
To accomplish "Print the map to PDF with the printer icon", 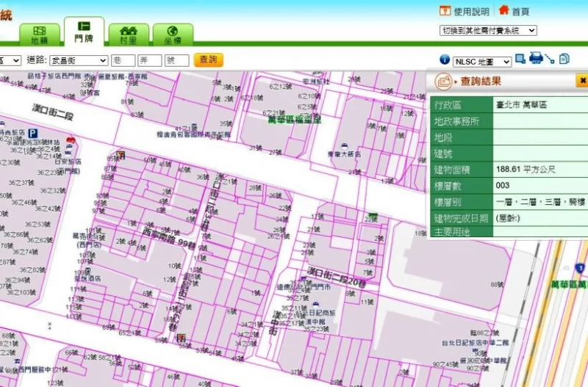I will point(536,58).
